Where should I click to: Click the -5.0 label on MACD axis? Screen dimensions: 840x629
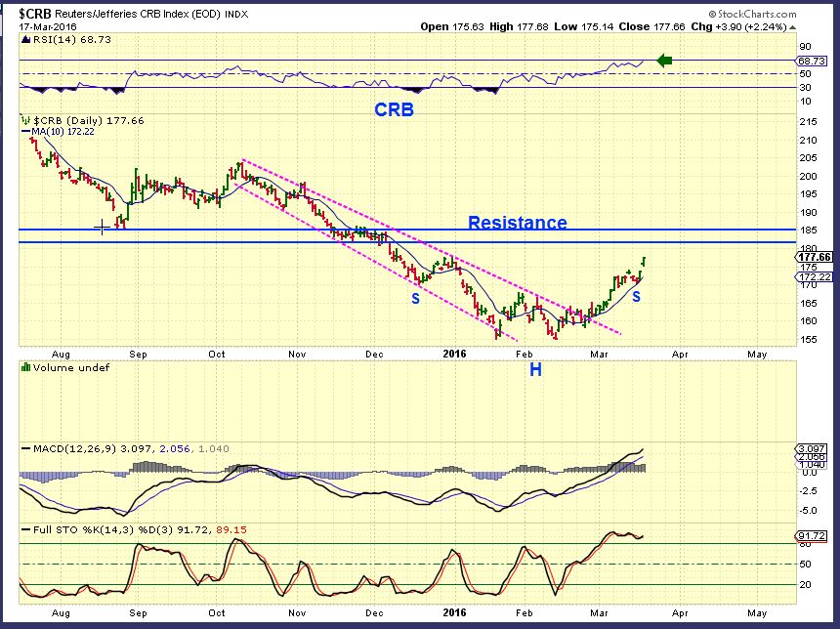click(x=809, y=511)
